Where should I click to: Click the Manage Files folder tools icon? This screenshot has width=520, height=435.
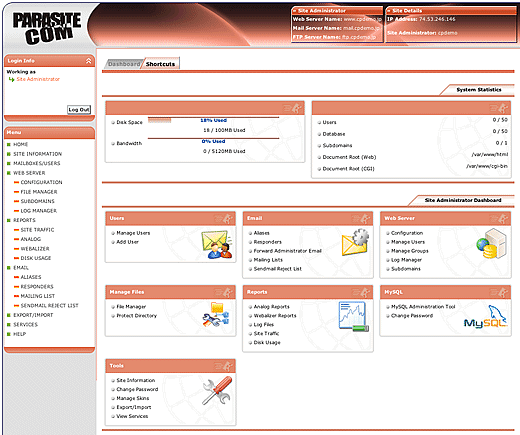(216, 314)
